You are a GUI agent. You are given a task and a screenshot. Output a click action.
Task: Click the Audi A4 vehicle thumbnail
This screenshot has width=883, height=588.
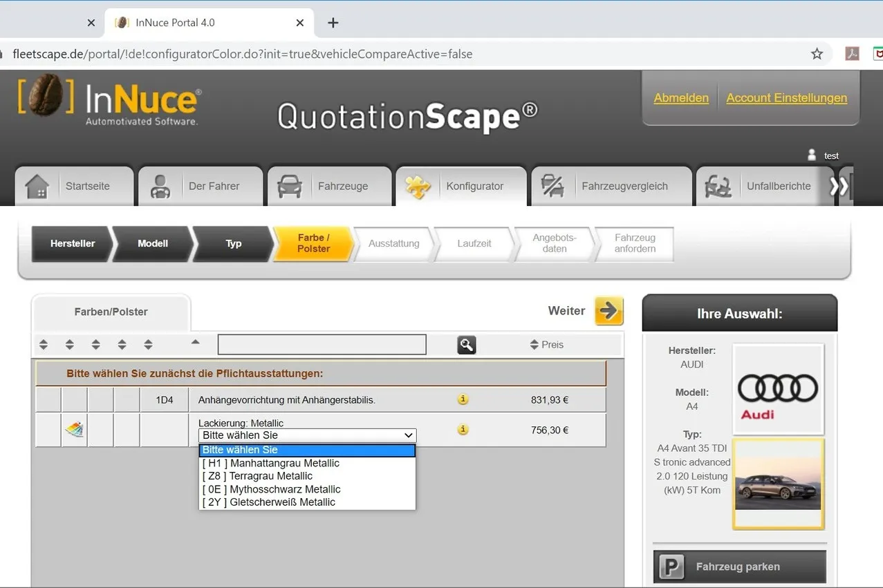[x=778, y=484]
